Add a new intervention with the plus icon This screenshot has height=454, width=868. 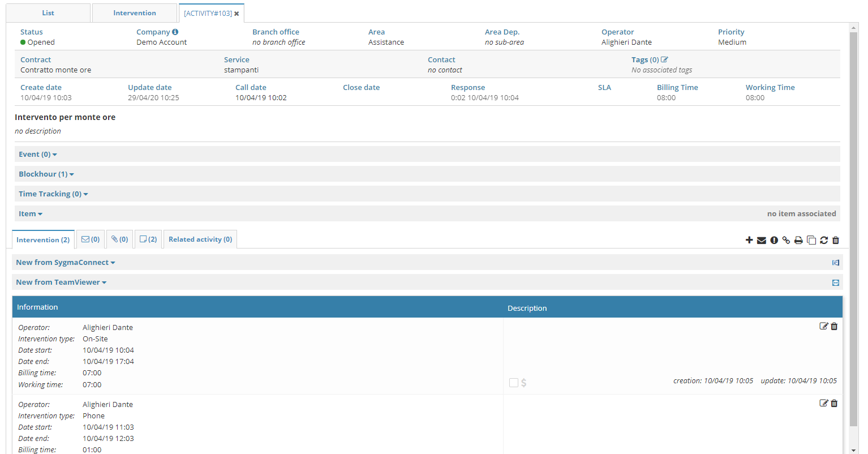pos(749,240)
